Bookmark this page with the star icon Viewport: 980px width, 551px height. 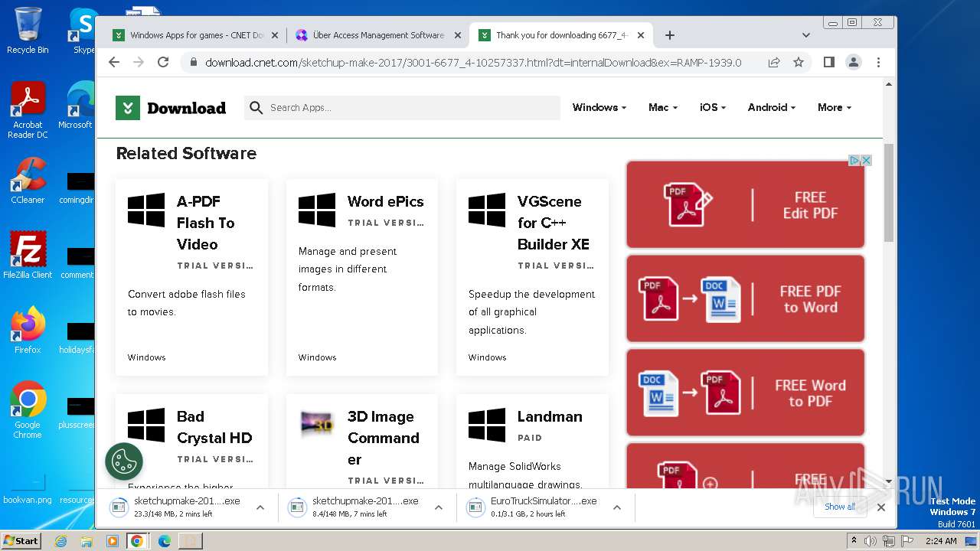click(x=799, y=62)
